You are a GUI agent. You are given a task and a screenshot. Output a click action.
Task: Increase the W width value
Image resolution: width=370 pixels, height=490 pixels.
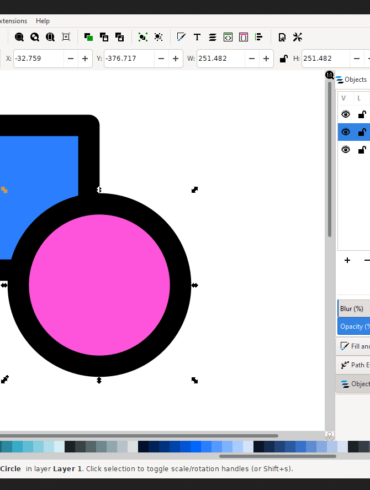click(x=266, y=59)
